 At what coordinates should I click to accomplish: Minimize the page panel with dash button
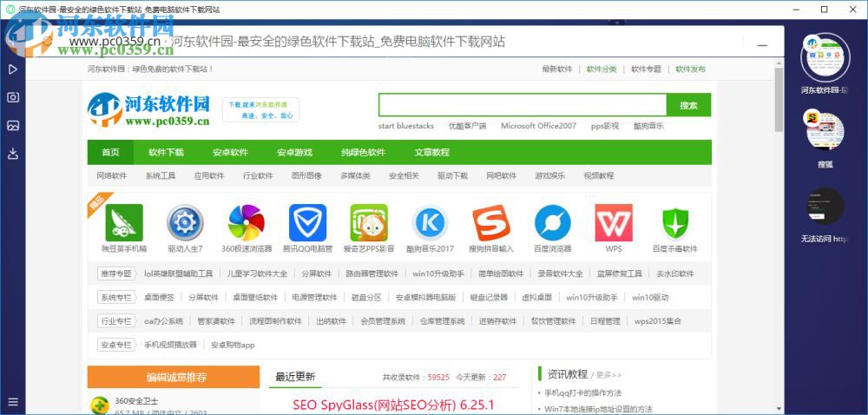pos(762,44)
